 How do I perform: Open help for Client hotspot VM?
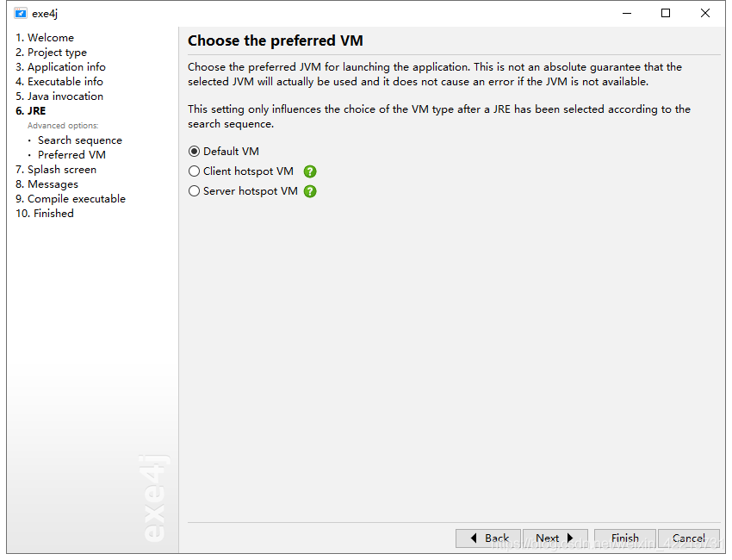[x=310, y=171]
